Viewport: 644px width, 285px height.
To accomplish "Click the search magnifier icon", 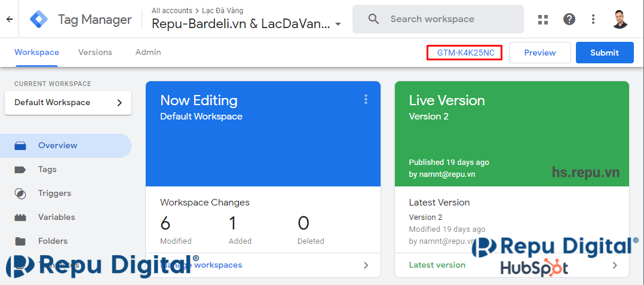I will (373, 19).
